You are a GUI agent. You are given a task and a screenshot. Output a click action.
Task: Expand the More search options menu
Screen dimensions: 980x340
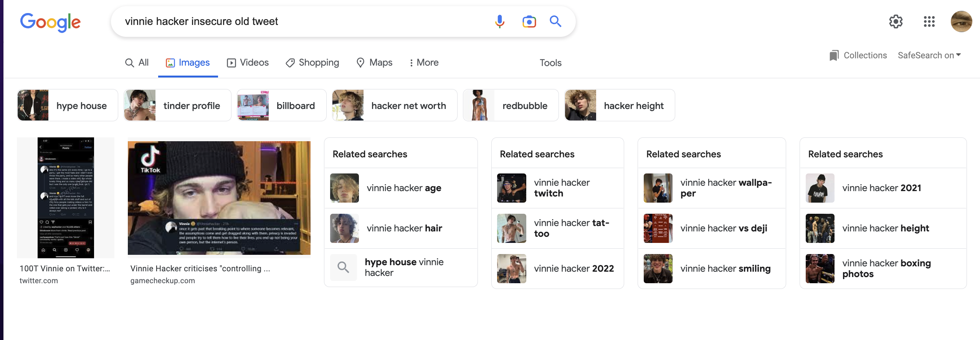pyautogui.click(x=424, y=63)
